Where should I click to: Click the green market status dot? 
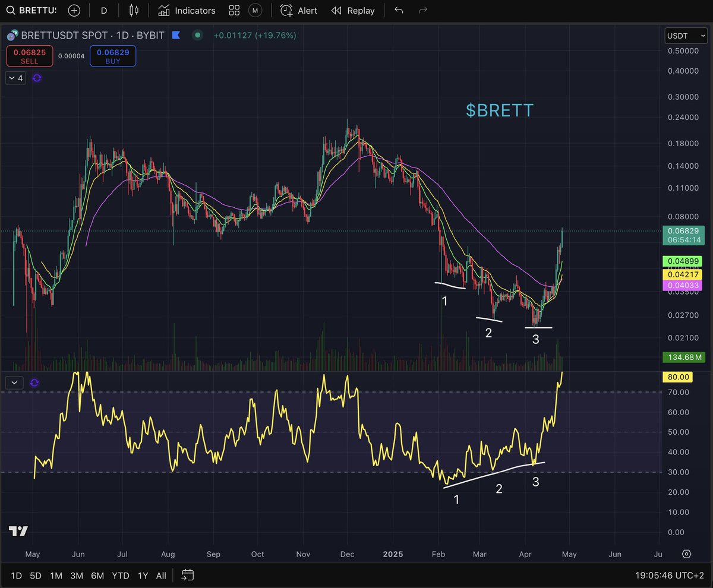click(x=197, y=36)
